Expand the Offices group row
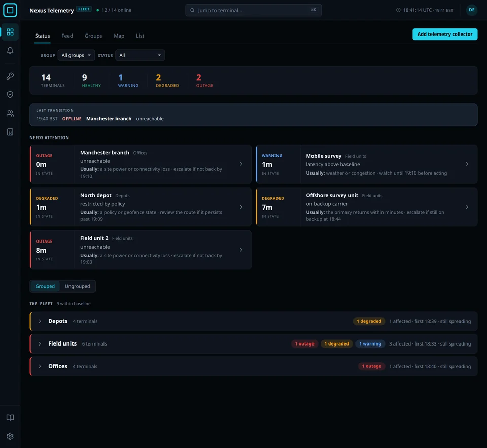 coord(254,367)
